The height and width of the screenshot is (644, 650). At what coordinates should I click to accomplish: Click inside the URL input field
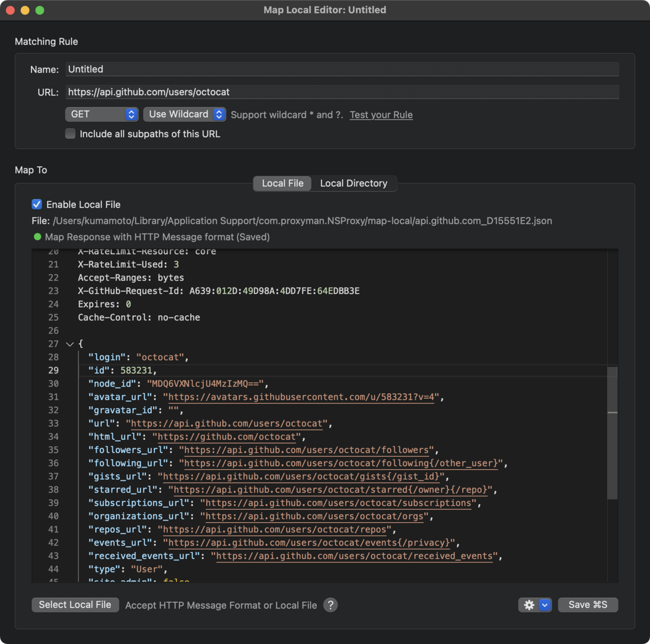[341, 92]
